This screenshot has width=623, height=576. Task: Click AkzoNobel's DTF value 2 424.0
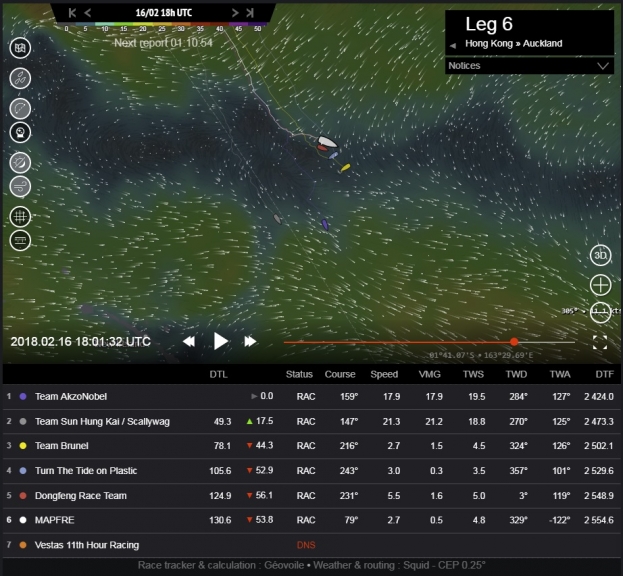599,396
